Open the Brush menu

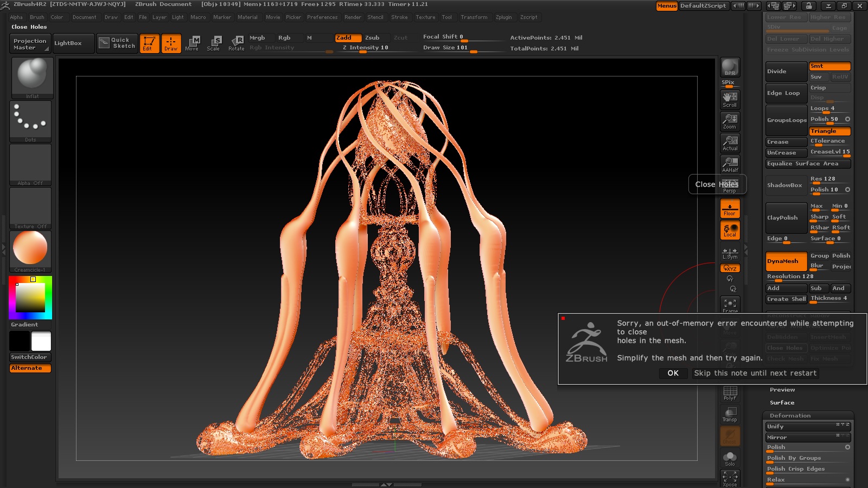37,17
